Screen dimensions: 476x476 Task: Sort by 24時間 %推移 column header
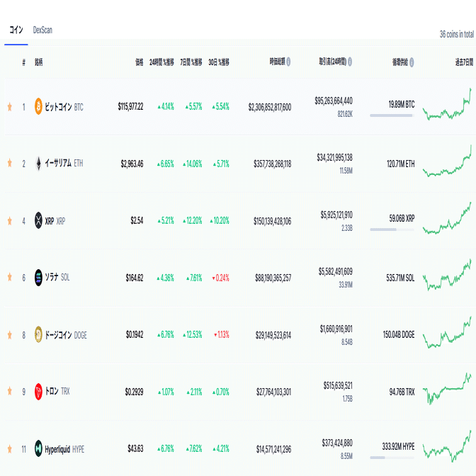pyautogui.click(x=161, y=62)
